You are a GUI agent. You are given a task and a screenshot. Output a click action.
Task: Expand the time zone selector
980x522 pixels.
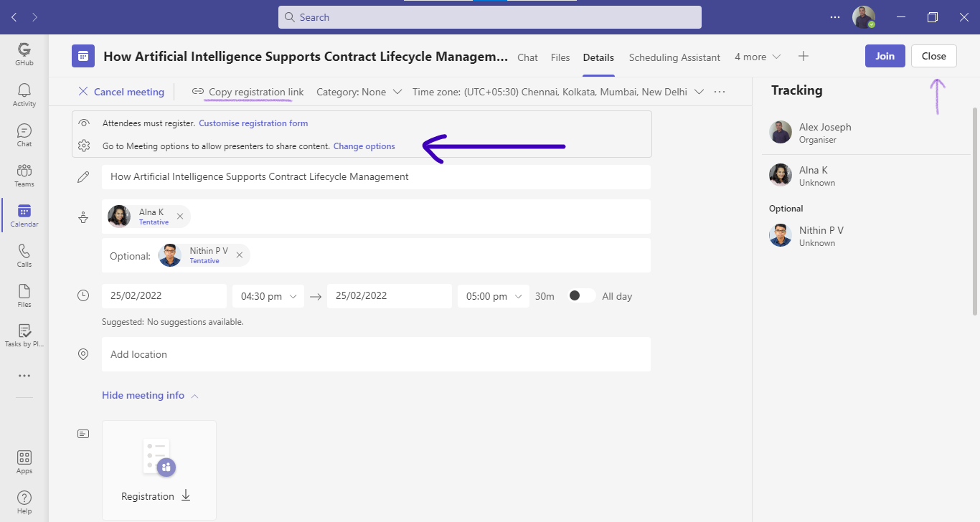pos(699,91)
